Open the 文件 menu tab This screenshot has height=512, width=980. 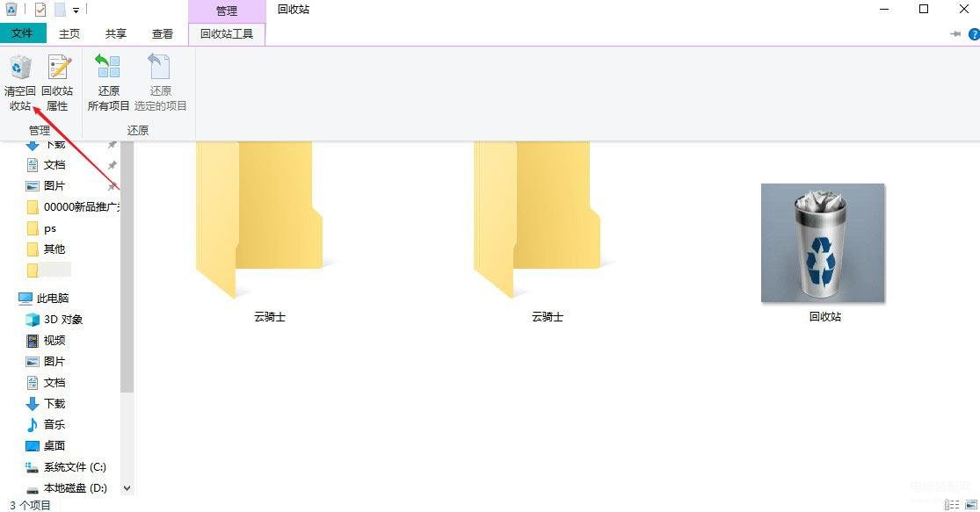(23, 33)
